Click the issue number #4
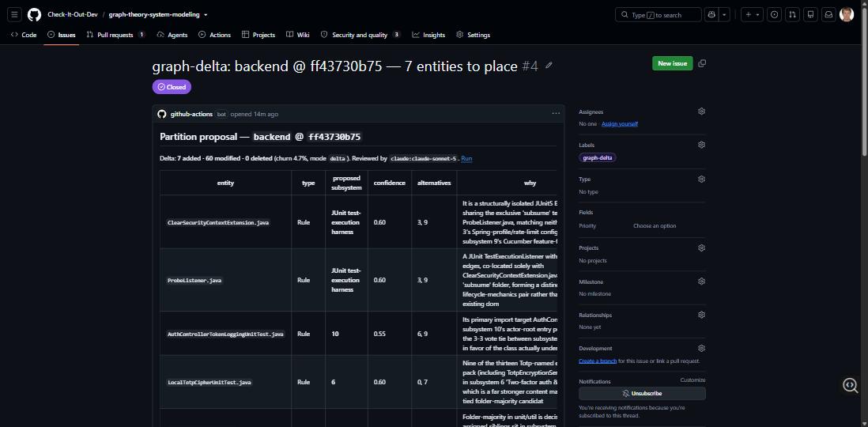The height and width of the screenshot is (427, 868). click(530, 66)
